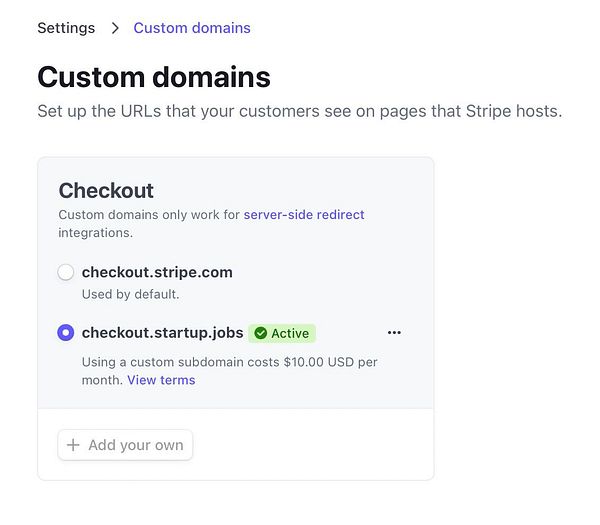
Task: Open the View terms link
Action: pyautogui.click(x=161, y=380)
